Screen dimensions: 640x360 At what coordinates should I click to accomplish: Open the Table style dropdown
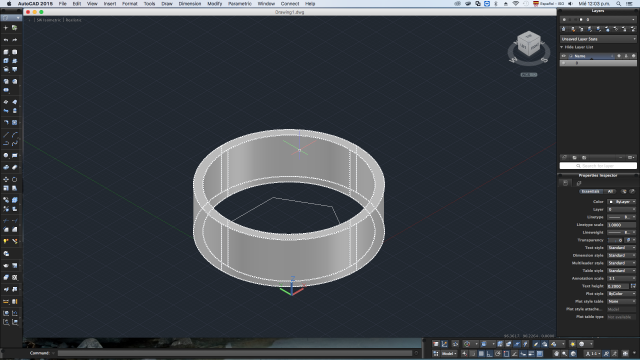pyautogui.click(x=622, y=271)
